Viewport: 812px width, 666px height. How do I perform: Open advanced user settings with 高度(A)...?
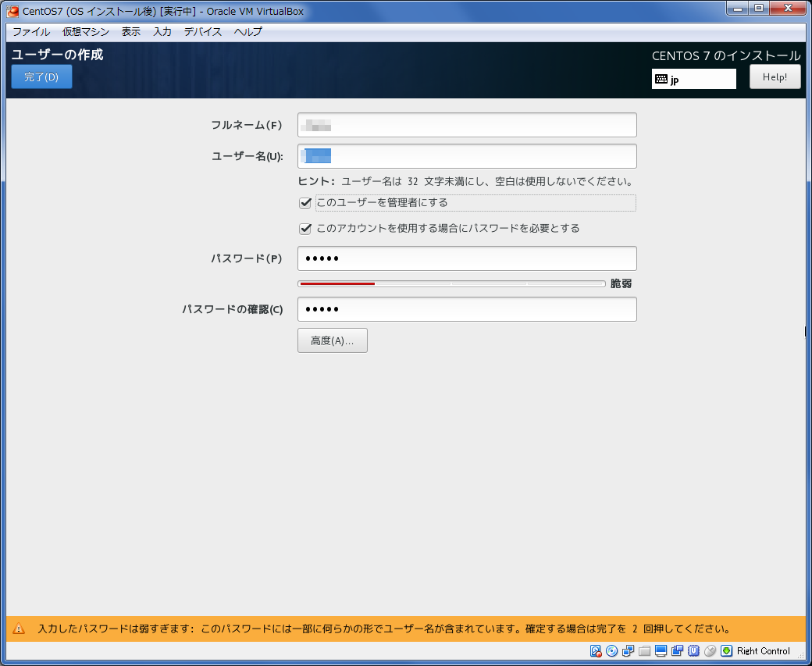(x=332, y=340)
